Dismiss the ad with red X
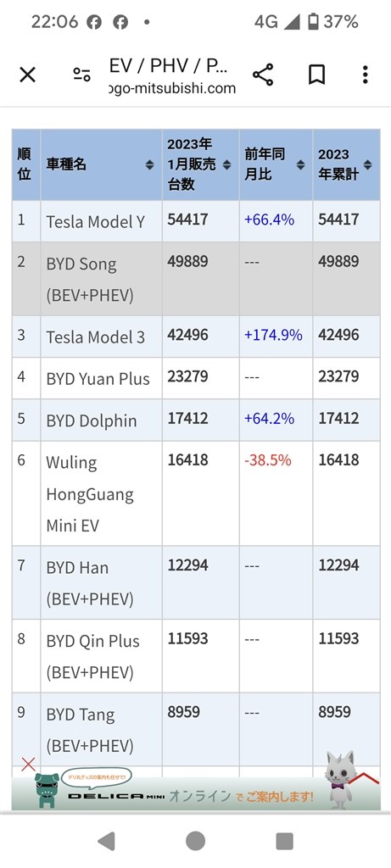 coord(28,765)
